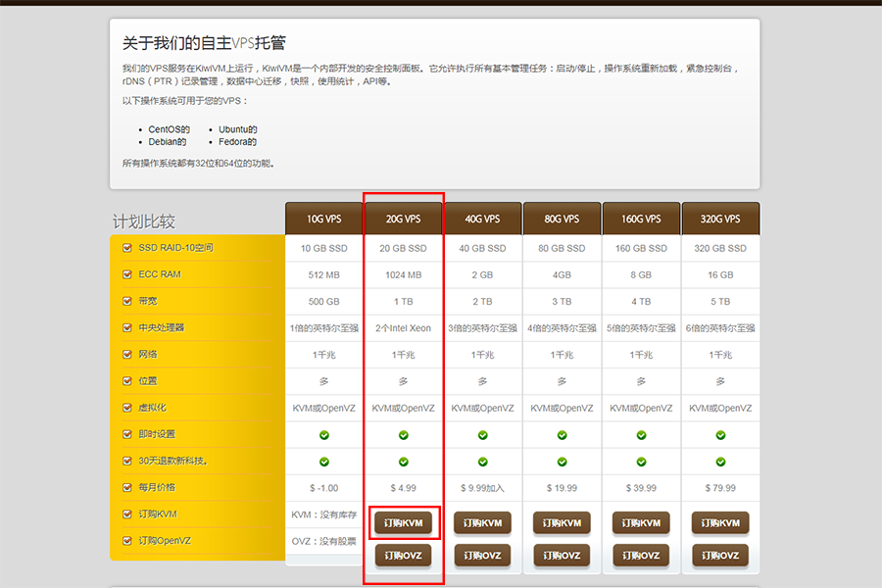The width and height of the screenshot is (882, 588).
Task: Click the Debian的 list item
Action: click(x=168, y=142)
